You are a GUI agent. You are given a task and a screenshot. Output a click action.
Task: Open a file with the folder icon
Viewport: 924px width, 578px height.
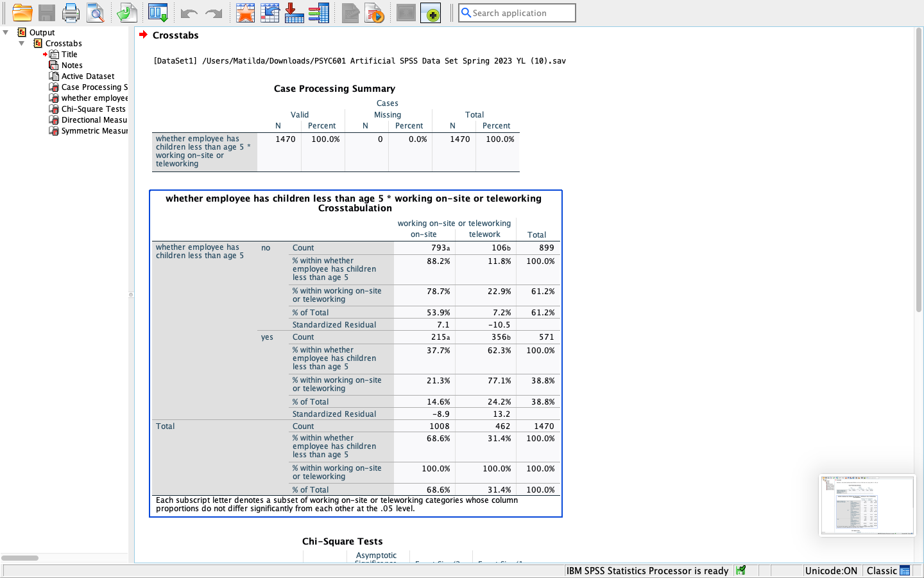[22, 13]
